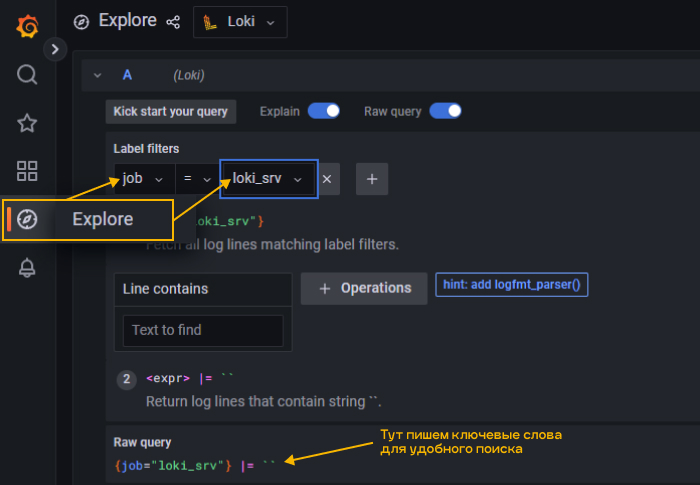Click the raw query text job=loki_srv

[x=173, y=466]
